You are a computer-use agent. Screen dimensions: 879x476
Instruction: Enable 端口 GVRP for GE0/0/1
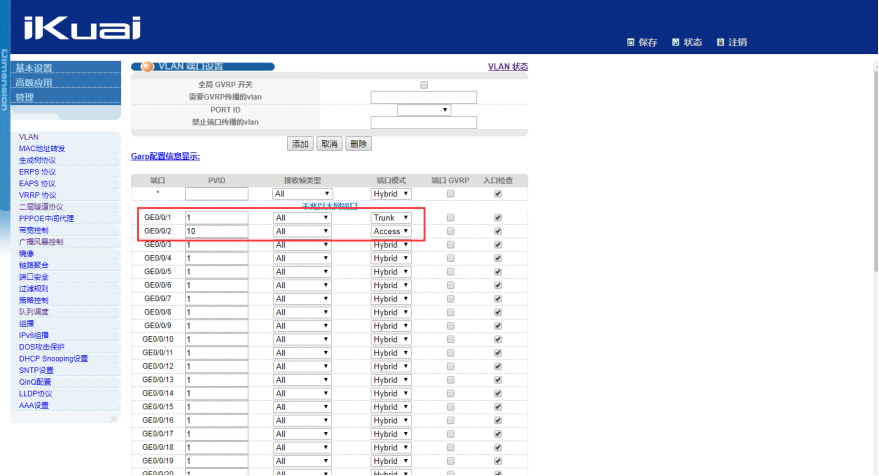click(x=451, y=218)
